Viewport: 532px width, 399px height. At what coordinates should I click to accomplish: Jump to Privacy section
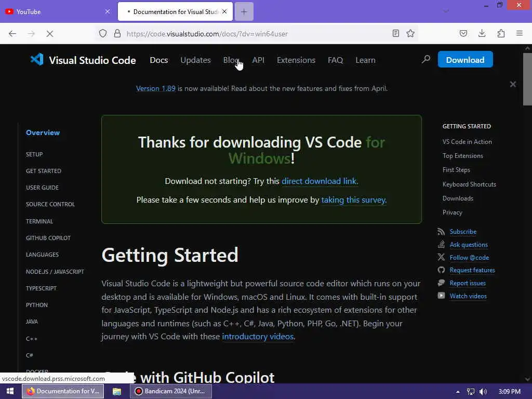453,212
